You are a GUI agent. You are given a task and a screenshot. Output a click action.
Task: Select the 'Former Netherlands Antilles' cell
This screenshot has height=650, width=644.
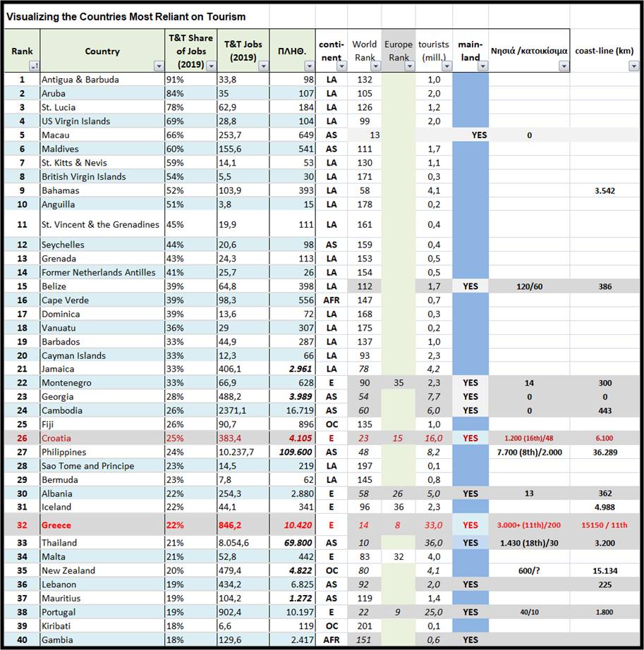pyautogui.click(x=102, y=272)
